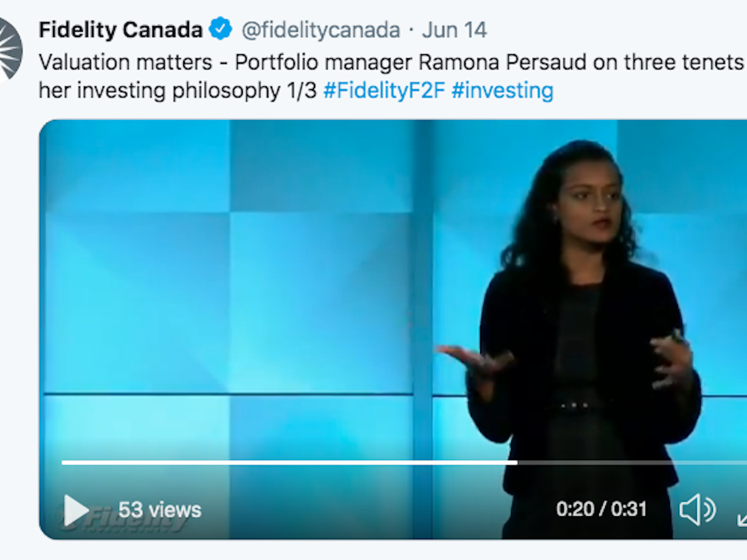Click the empty blue backdrop of the video
Image resolution: width=747 pixels, height=560 pixels.
coord(233,280)
